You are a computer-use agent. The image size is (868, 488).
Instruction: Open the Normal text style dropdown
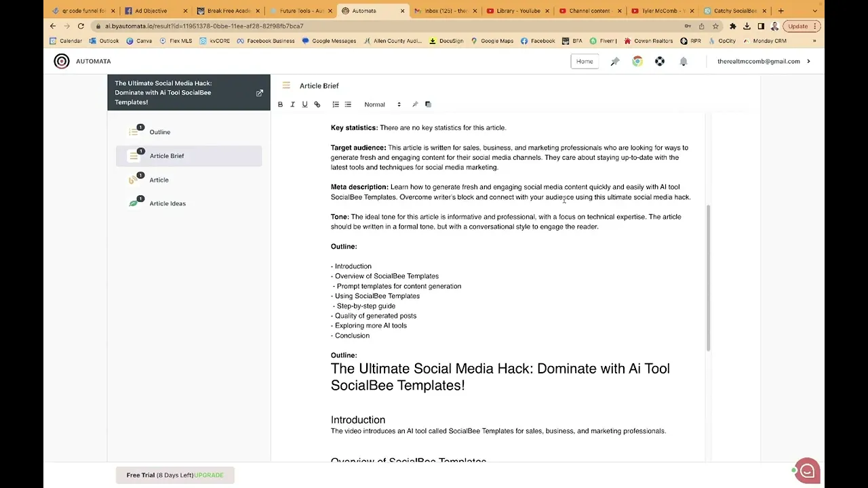[x=382, y=104]
